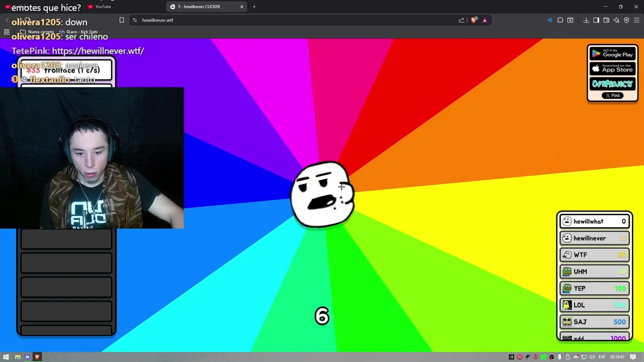
Task: Click the X Post button
Action: [x=613, y=96]
